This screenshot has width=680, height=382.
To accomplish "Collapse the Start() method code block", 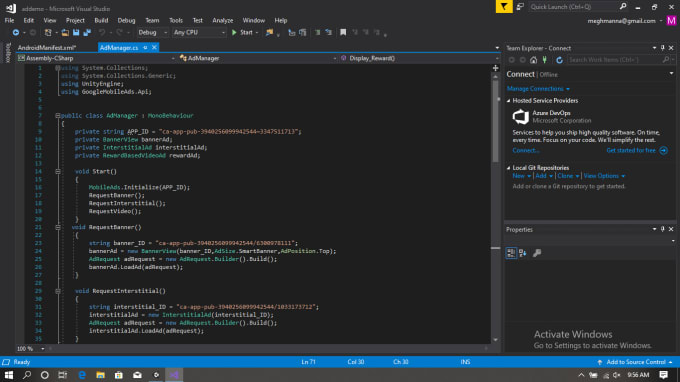I will click(x=58, y=172).
